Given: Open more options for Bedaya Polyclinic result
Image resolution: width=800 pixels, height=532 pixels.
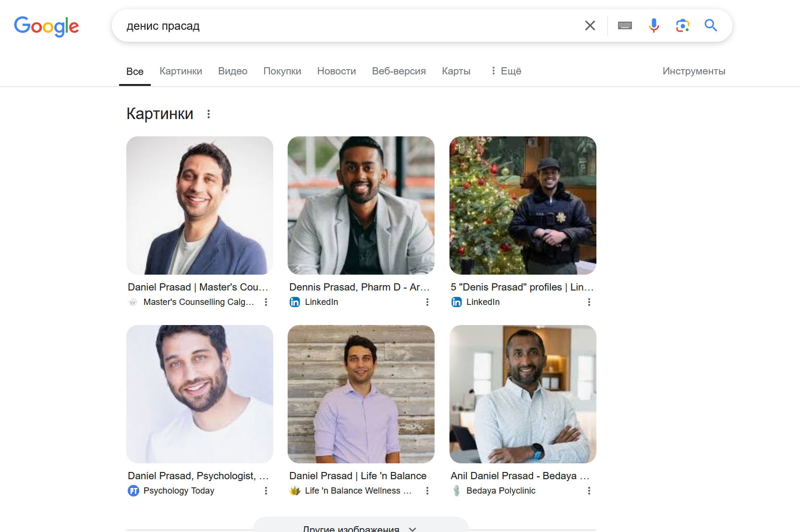Looking at the screenshot, I should [589, 491].
